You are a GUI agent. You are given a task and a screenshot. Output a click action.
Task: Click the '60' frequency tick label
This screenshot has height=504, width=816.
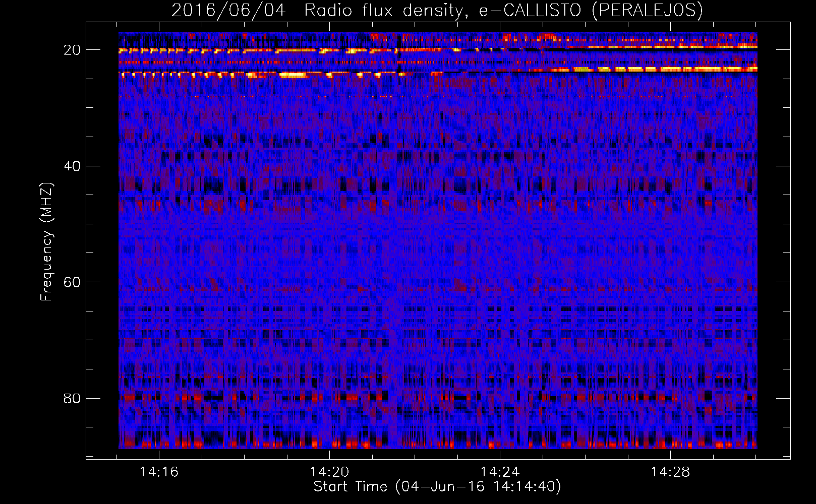tap(72, 282)
